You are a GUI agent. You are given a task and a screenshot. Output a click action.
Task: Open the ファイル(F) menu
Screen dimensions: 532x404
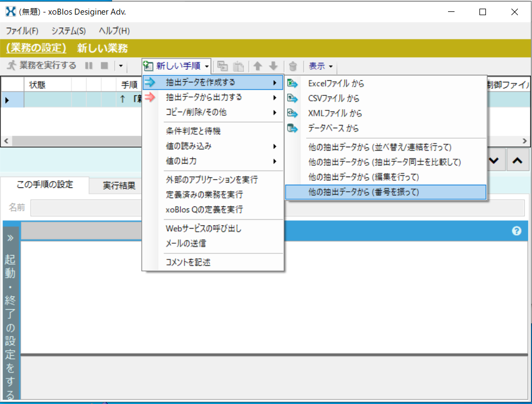(22, 31)
